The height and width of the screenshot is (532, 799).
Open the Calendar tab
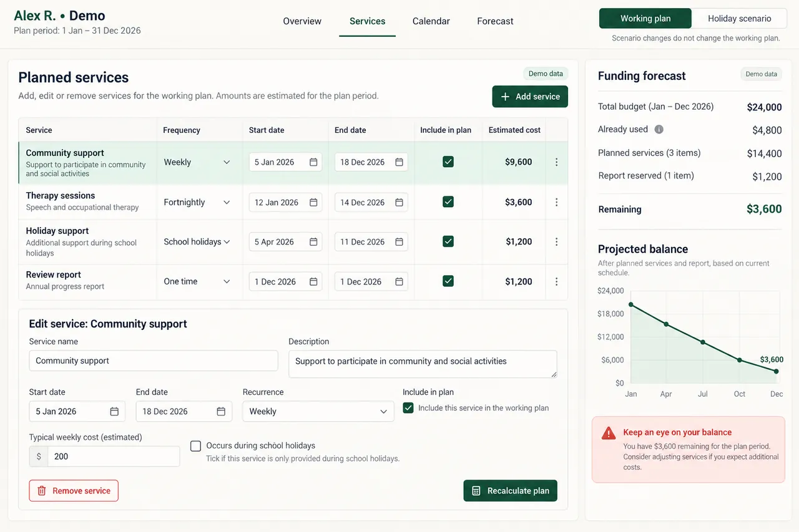pos(431,21)
